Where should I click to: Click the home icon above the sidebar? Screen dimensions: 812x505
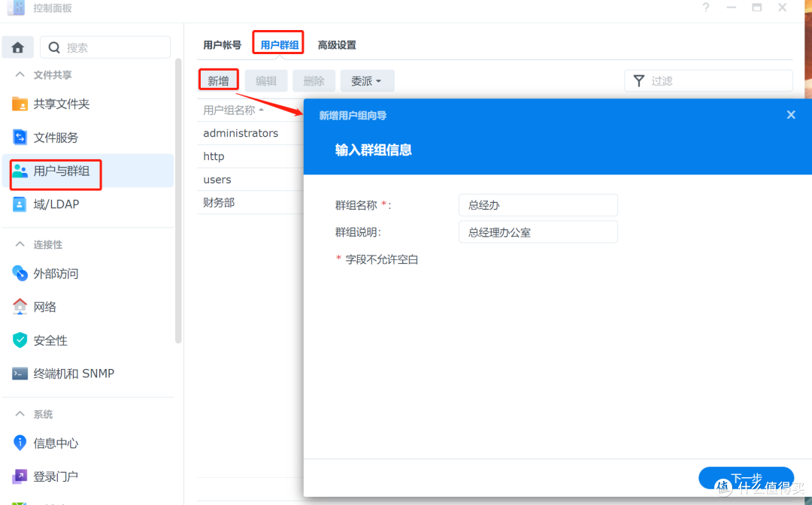17,47
